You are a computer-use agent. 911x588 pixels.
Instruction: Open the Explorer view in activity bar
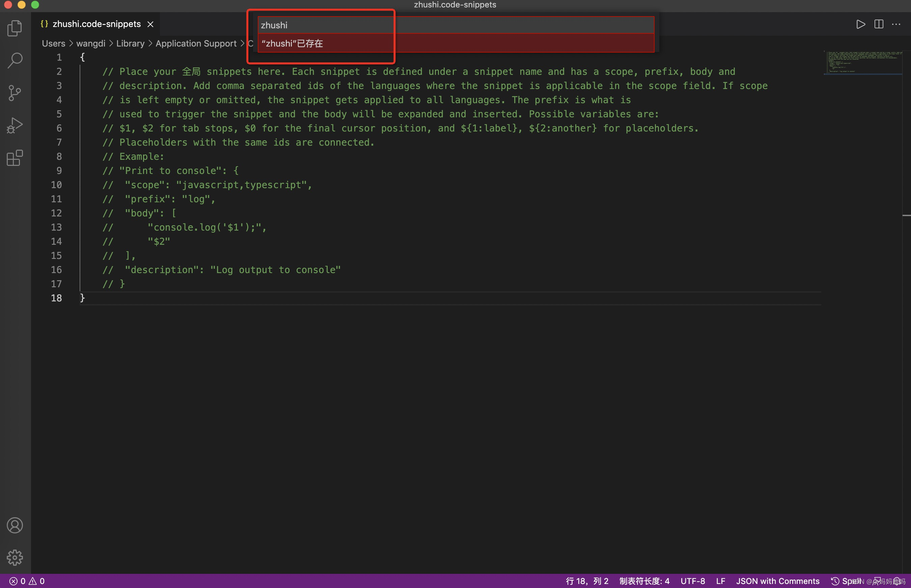pos(15,28)
